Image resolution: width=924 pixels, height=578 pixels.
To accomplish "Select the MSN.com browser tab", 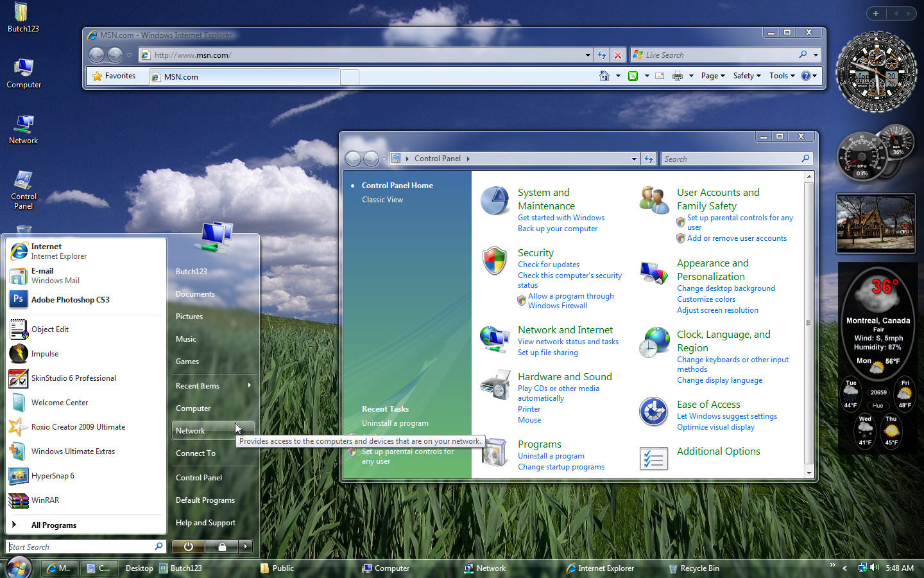I will (244, 76).
